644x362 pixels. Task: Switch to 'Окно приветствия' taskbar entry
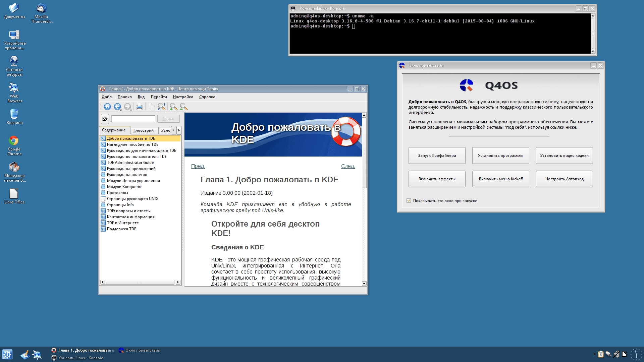click(x=140, y=350)
